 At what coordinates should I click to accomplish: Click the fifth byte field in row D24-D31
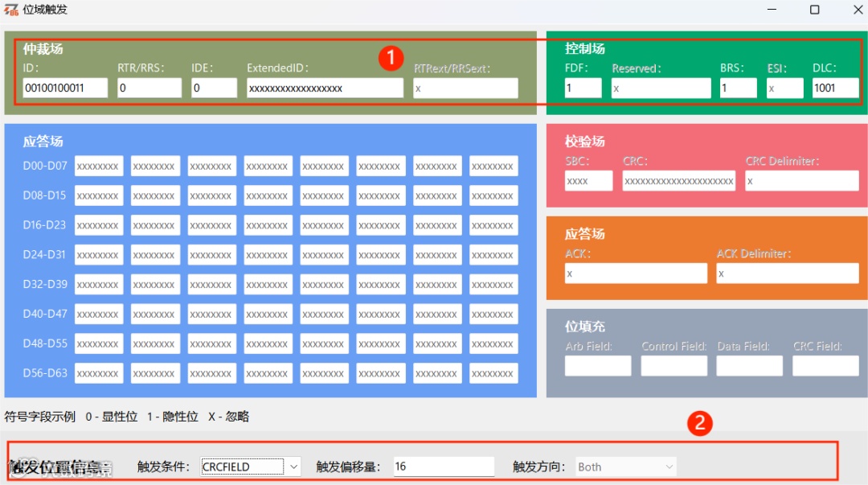pyautogui.click(x=325, y=255)
